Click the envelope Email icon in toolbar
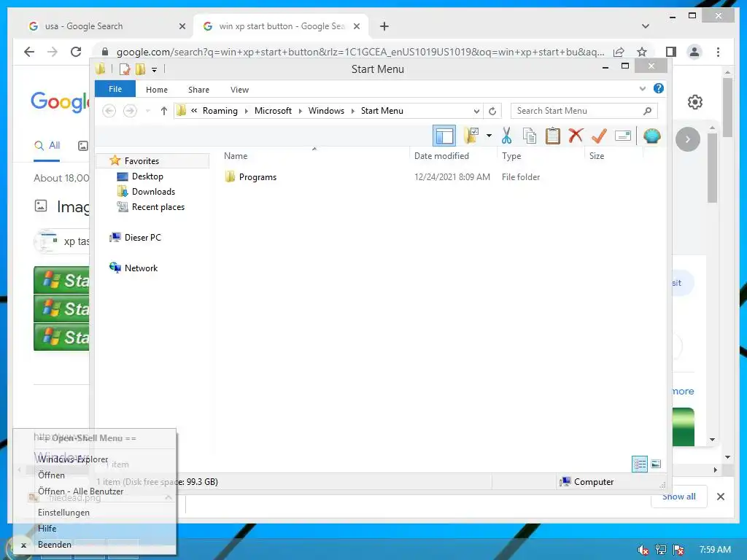The image size is (747, 560). [x=623, y=136]
